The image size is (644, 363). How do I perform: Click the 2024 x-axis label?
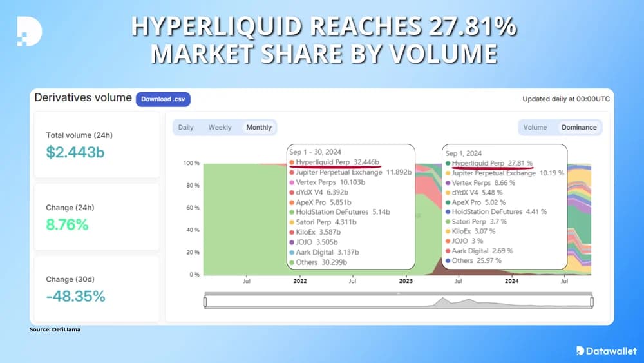[x=511, y=281]
